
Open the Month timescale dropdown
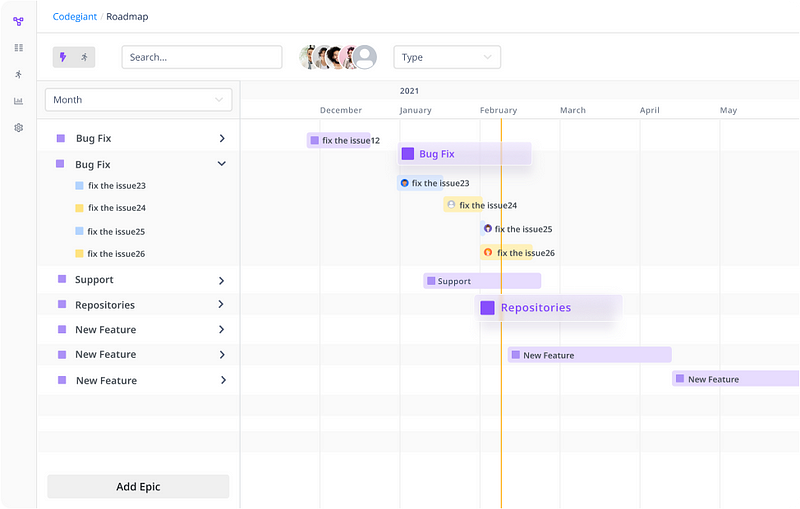pos(138,99)
